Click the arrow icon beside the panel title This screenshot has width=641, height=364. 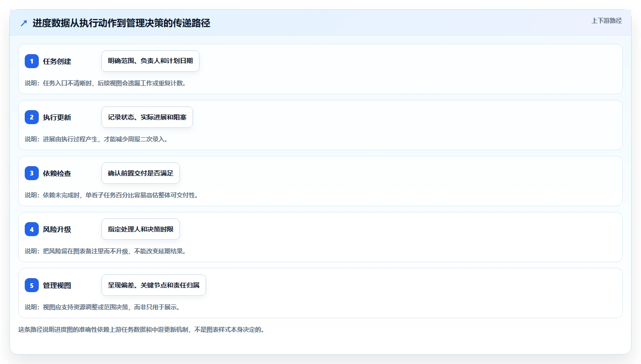[24, 23]
